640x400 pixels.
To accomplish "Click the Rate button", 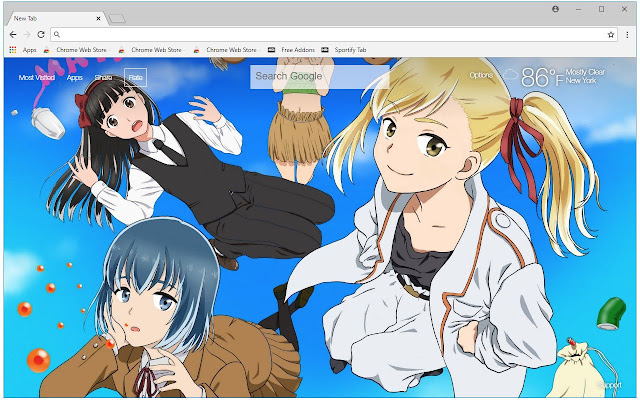I will pyautogui.click(x=136, y=78).
